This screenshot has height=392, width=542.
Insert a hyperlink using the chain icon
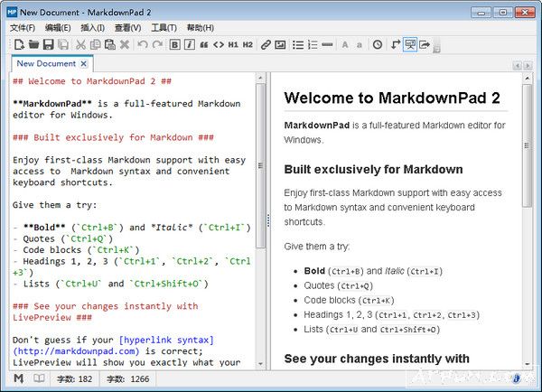(266, 44)
